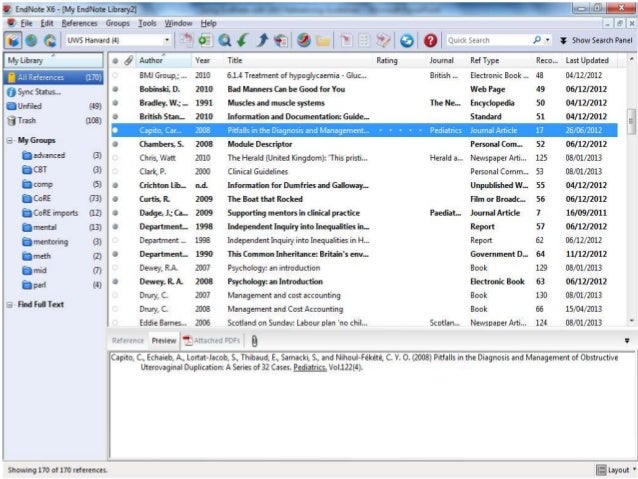638x479 pixels.
Task: Sort by the Ref Type column header
Action: pyautogui.click(x=500, y=61)
